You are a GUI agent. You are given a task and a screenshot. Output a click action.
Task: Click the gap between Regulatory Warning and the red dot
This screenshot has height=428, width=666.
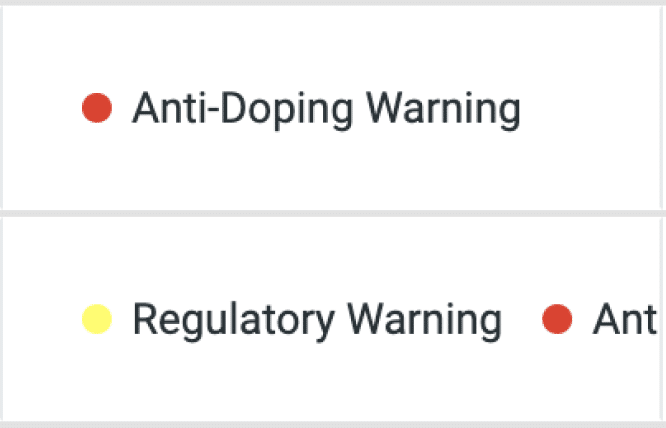tap(522, 319)
